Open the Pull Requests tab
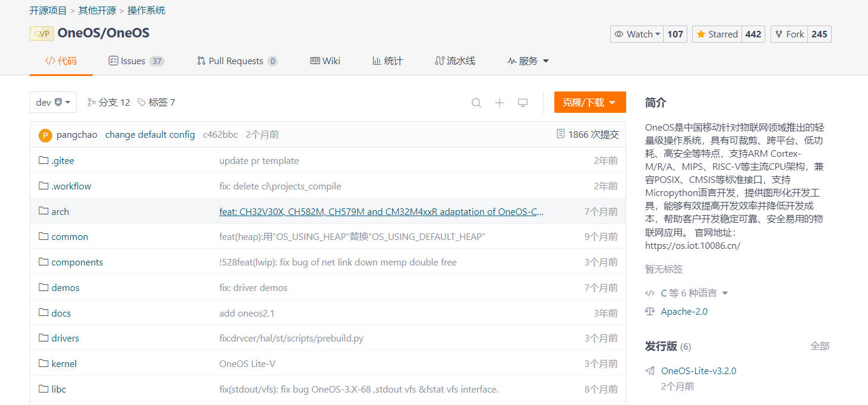 (237, 61)
